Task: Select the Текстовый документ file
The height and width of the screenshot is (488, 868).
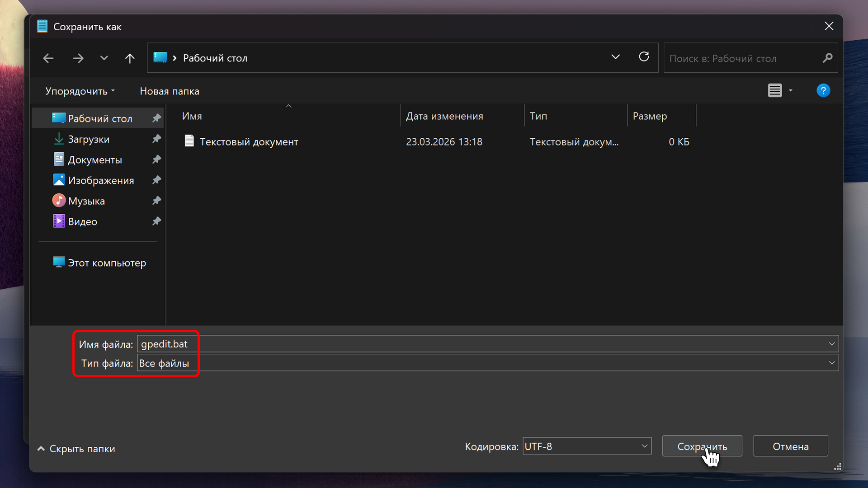Action: click(x=249, y=142)
